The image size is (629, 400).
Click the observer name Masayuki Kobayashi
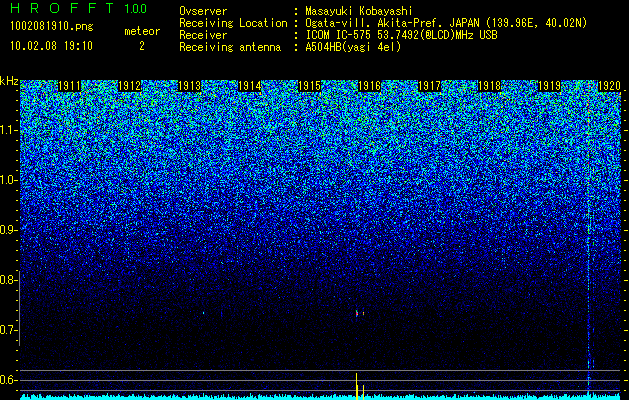click(x=358, y=11)
